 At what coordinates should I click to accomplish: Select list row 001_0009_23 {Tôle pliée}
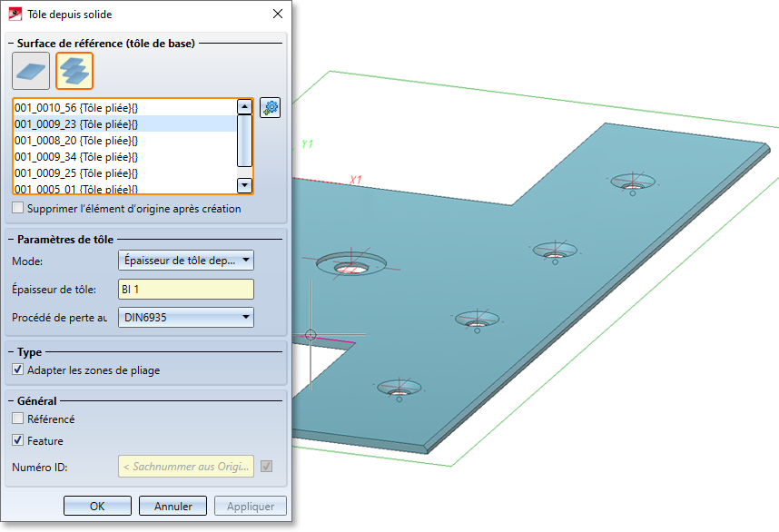point(125,123)
